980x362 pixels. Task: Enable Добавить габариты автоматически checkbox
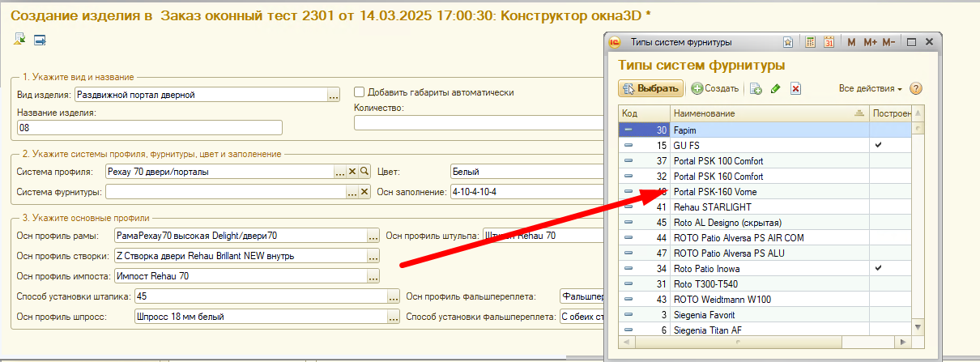click(x=360, y=92)
